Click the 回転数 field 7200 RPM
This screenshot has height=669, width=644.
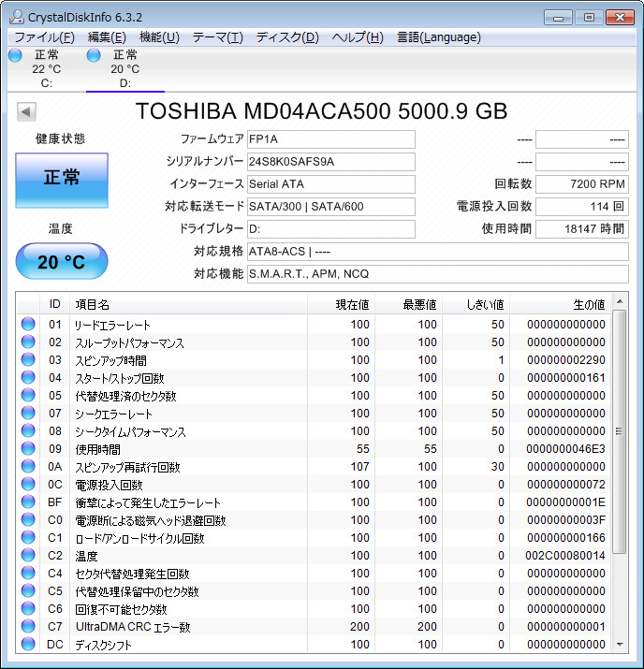click(x=582, y=184)
